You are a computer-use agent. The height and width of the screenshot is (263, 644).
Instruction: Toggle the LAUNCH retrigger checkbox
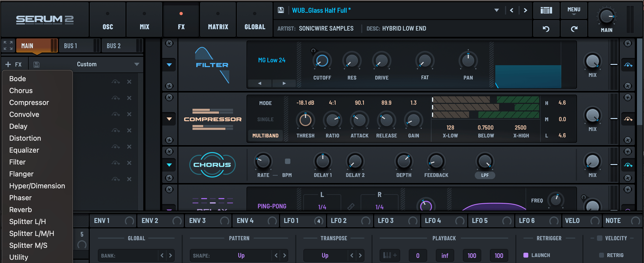526,255
